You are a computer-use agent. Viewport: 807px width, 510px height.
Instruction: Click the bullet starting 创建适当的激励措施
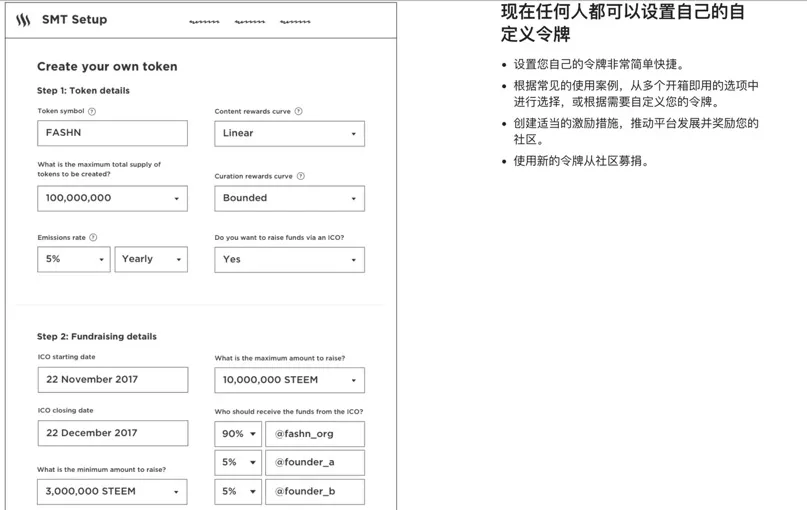click(x=636, y=131)
